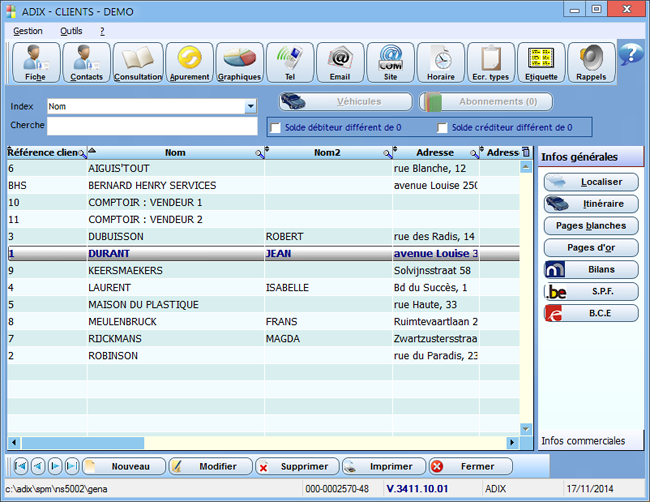Open Ecr. types clipboard tool
Image resolution: width=650 pixels, height=502 pixels.
click(x=491, y=63)
